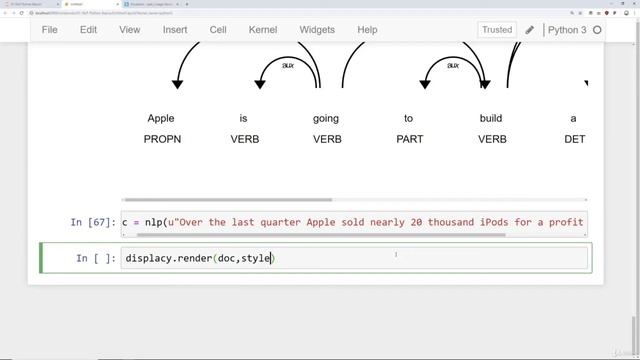Click the browser profile avatar icon
This screenshot has height=360, width=640.
(626, 13)
